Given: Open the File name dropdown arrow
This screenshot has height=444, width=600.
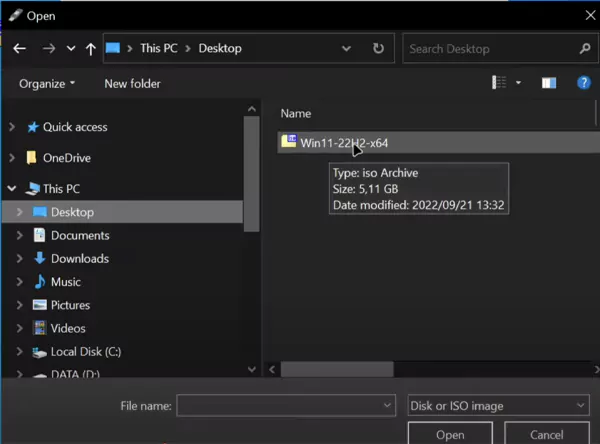Looking at the screenshot, I should 387,405.
